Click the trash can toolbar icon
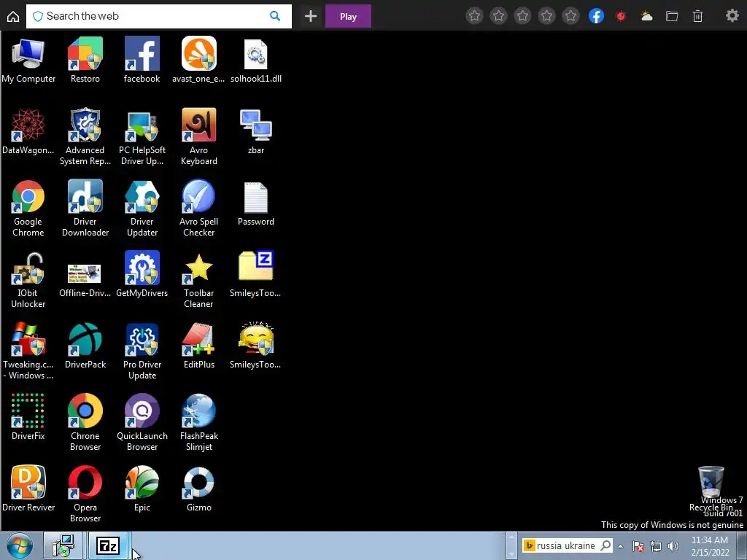Viewport: 747px width, 560px height. pos(697,16)
